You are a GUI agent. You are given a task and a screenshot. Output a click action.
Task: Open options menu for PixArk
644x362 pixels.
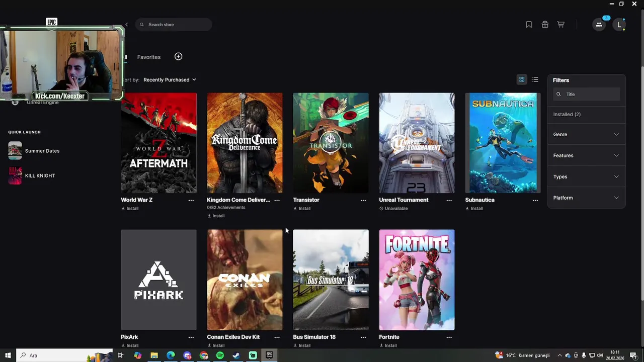[191, 337]
